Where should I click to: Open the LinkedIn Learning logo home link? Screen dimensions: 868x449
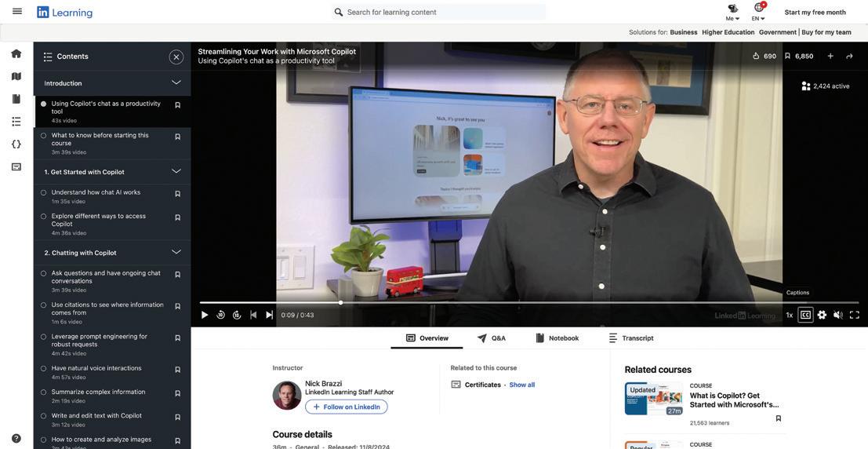[65, 13]
